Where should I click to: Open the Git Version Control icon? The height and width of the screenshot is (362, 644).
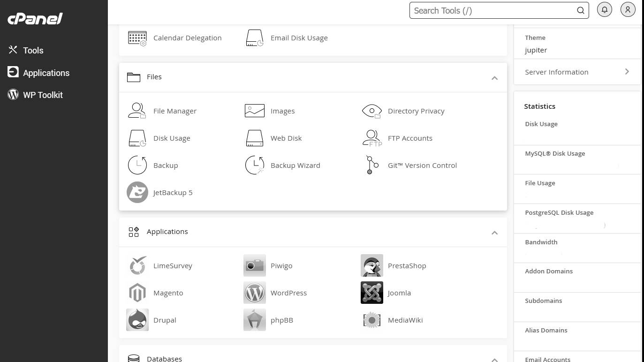click(x=372, y=165)
